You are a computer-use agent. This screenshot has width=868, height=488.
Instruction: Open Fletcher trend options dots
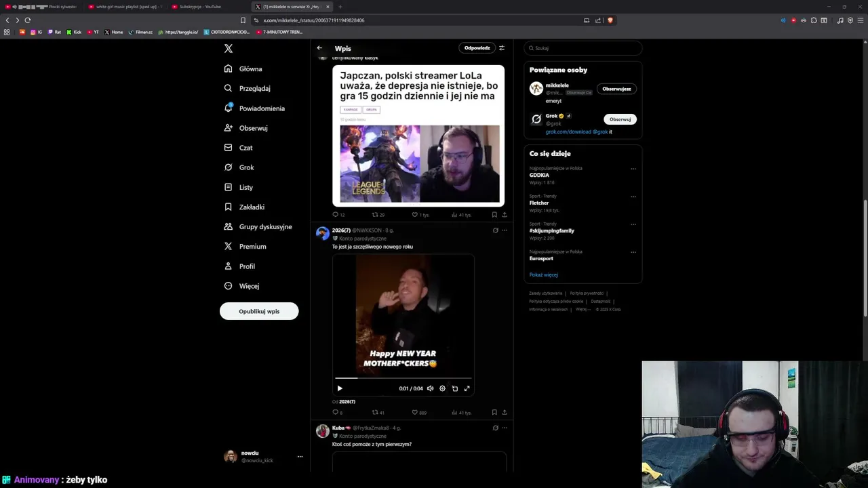pos(633,197)
